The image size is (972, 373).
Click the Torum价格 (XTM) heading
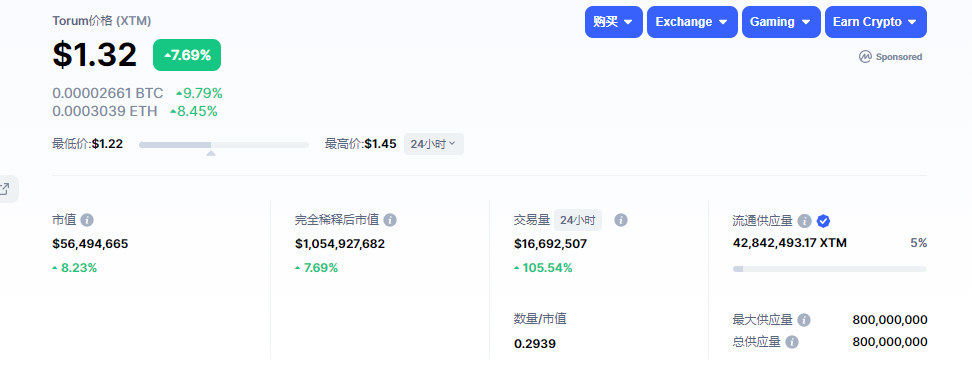102,21
